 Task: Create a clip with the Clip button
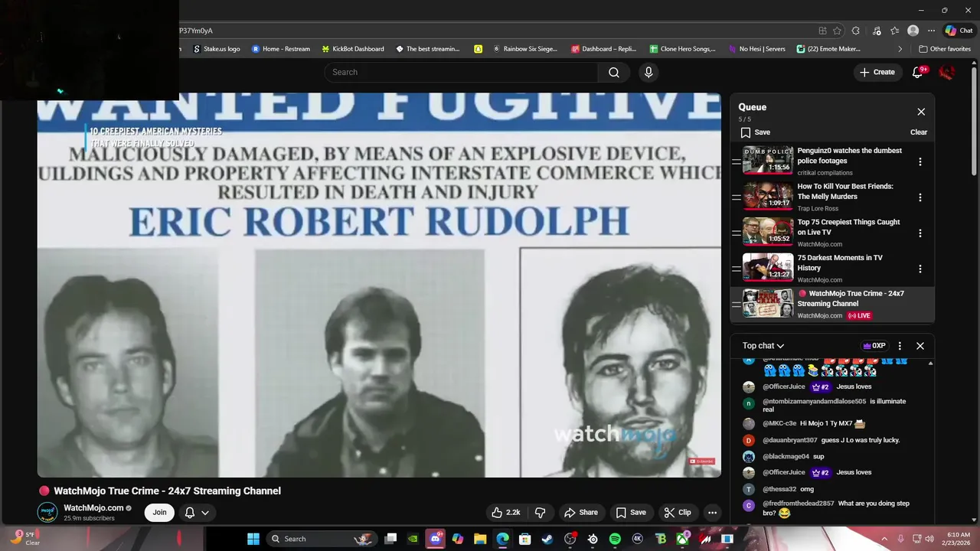(678, 513)
